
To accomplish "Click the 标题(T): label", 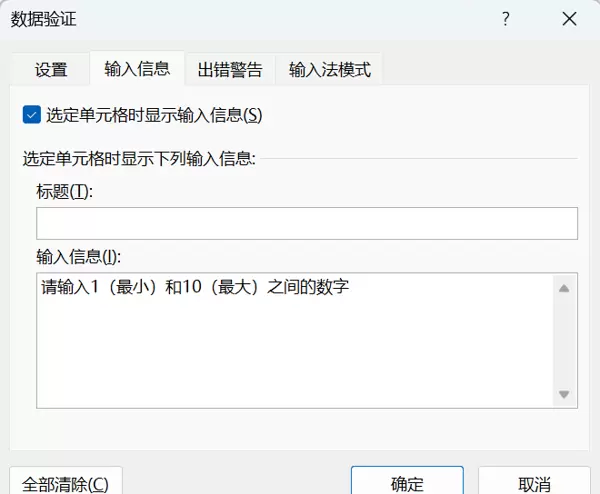I will coord(64,192).
